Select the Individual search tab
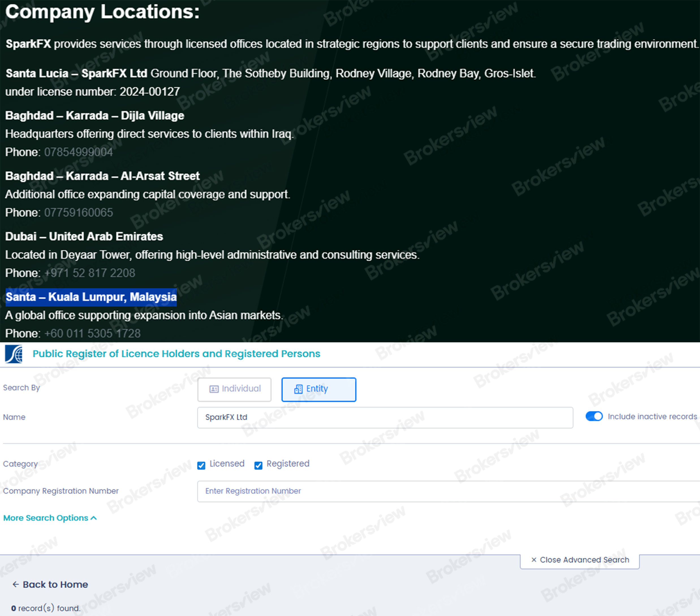700x616 pixels. (234, 389)
